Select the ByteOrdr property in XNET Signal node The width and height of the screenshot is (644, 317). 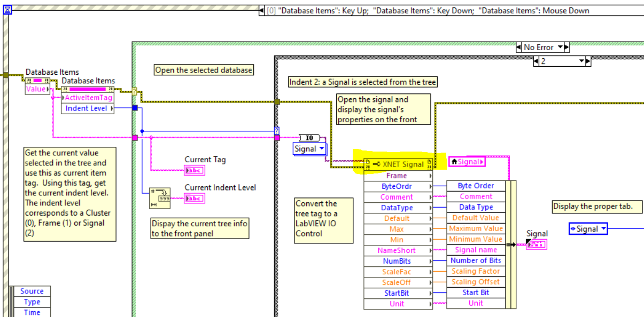pos(395,186)
